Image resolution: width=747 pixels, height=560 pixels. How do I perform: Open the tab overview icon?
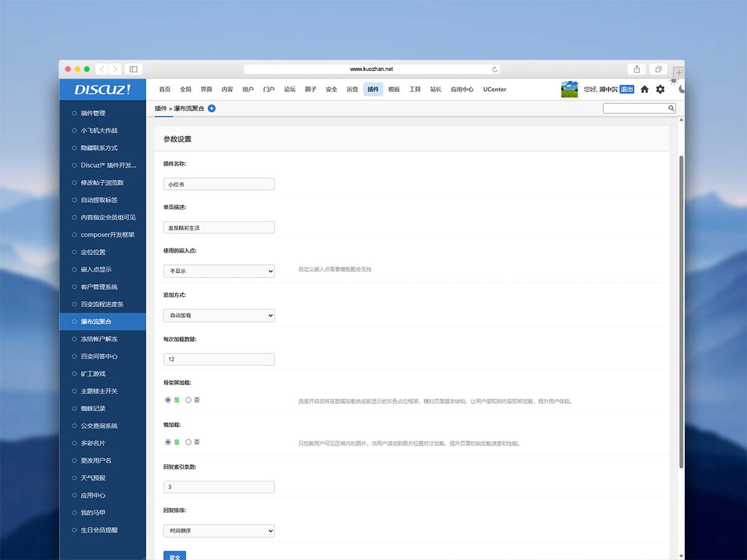pyautogui.click(x=658, y=69)
